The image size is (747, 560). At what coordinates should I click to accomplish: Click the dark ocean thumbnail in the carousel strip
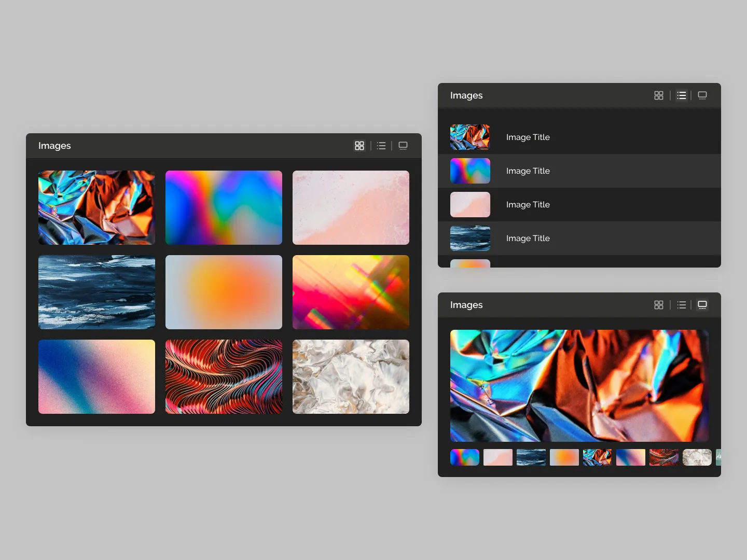click(x=531, y=457)
